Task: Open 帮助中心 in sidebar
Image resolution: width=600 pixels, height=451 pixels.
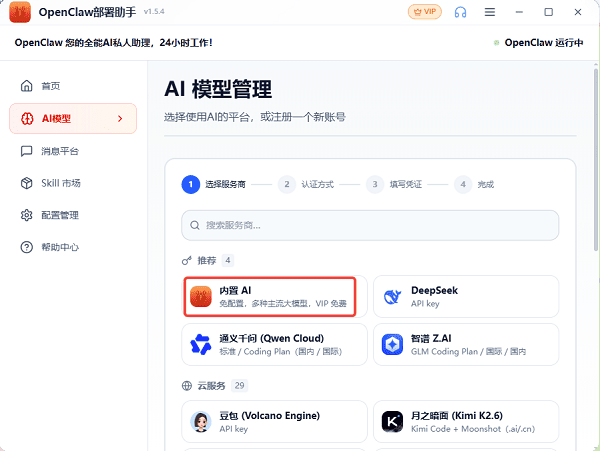Action: coord(73,247)
